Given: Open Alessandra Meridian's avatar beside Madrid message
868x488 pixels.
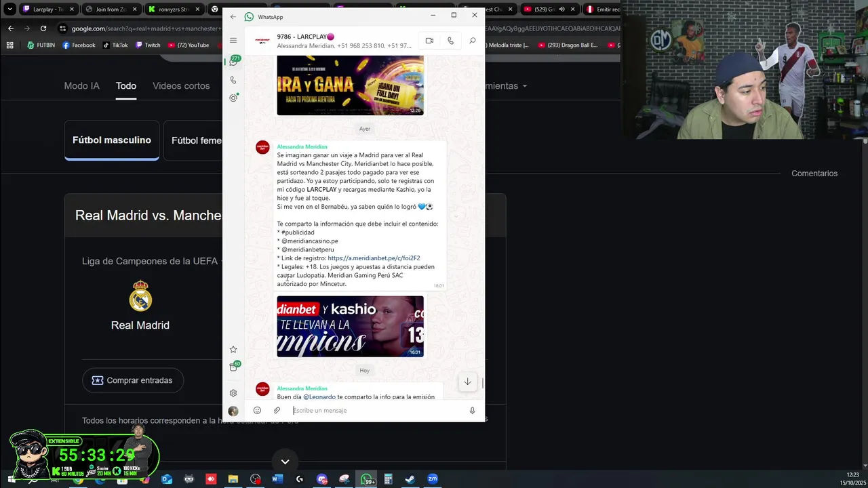Looking at the screenshot, I should click(262, 147).
